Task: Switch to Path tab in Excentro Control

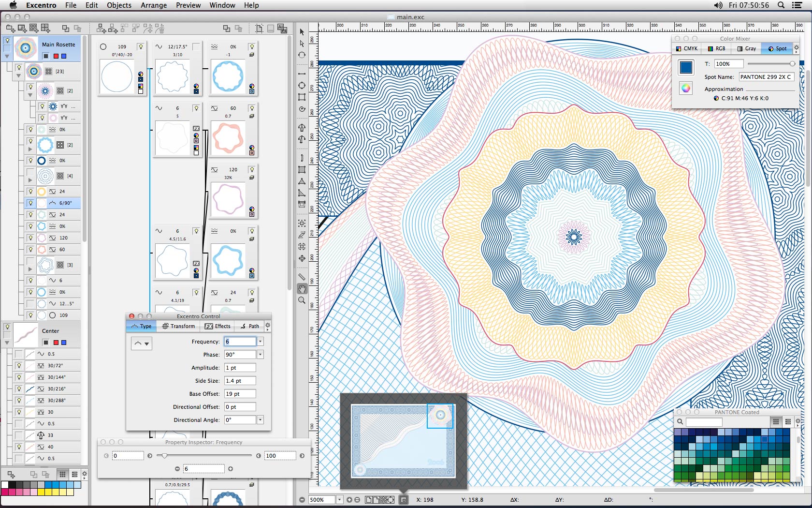Action: click(x=250, y=326)
